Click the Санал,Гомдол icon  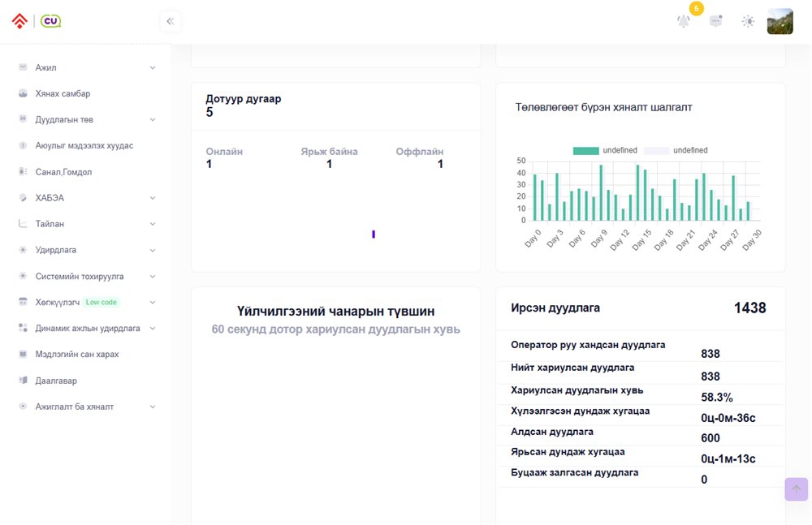click(x=23, y=171)
